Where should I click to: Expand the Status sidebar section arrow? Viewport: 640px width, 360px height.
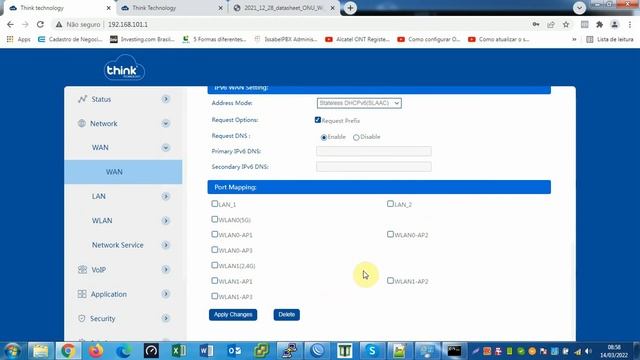(x=165, y=99)
